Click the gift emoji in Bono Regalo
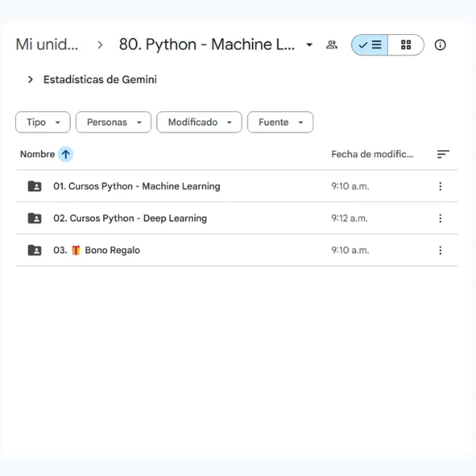Image resolution: width=476 pixels, height=476 pixels. [x=76, y=250]
